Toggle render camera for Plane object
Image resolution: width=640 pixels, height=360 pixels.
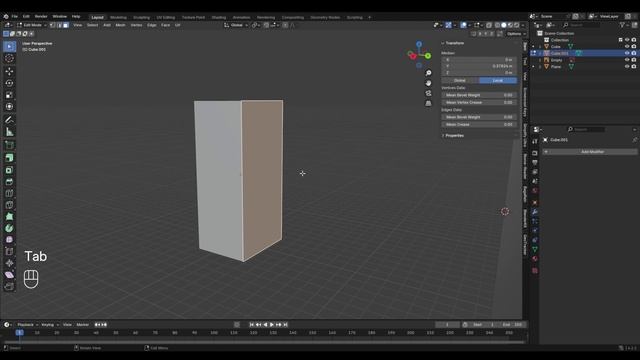tap(634, 67)
